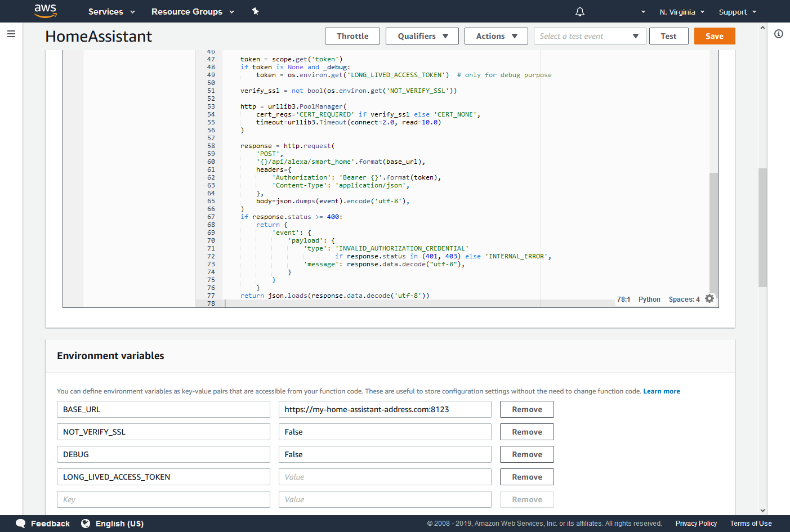The width and height of the screenshot is (790, 532).
Task: Click the NOT_VERIFY_SSL key field
Action: point(163,432)
